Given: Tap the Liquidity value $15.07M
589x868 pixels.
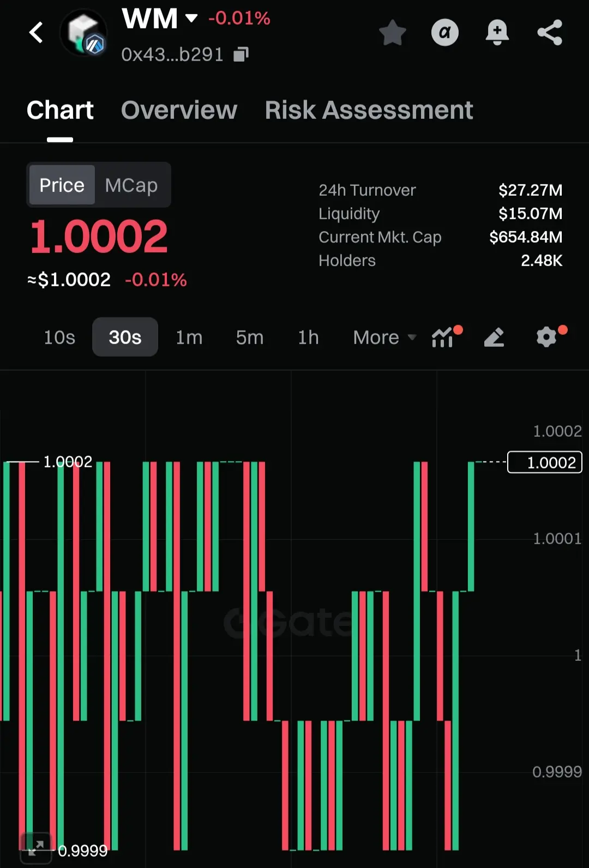Looking at the screenshot, I should point(530,214).
